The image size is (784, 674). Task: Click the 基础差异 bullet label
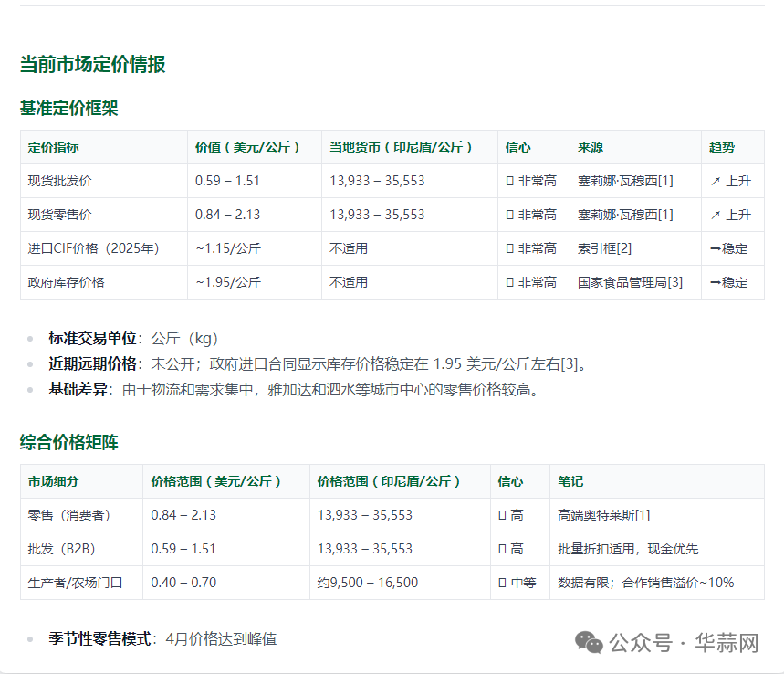coord(78,389)
